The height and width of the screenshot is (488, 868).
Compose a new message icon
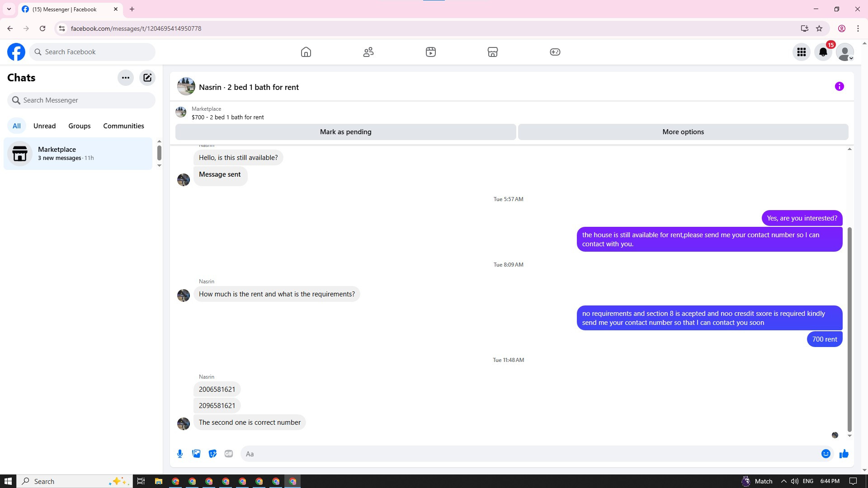click(147, 78)
